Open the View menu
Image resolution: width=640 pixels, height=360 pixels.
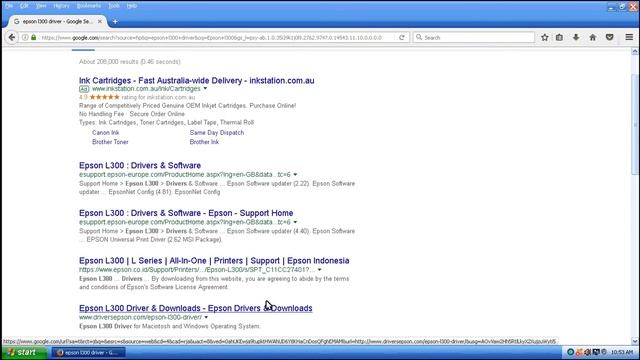pos(41,6)
